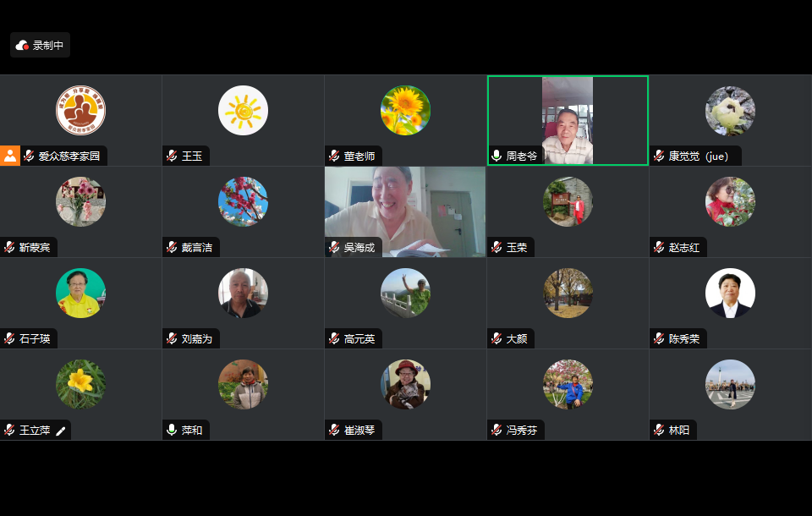This screenshot has width=812, height=516.
Task: Click the green microphone icon for 萍和
Action: (x=172, y=430)
